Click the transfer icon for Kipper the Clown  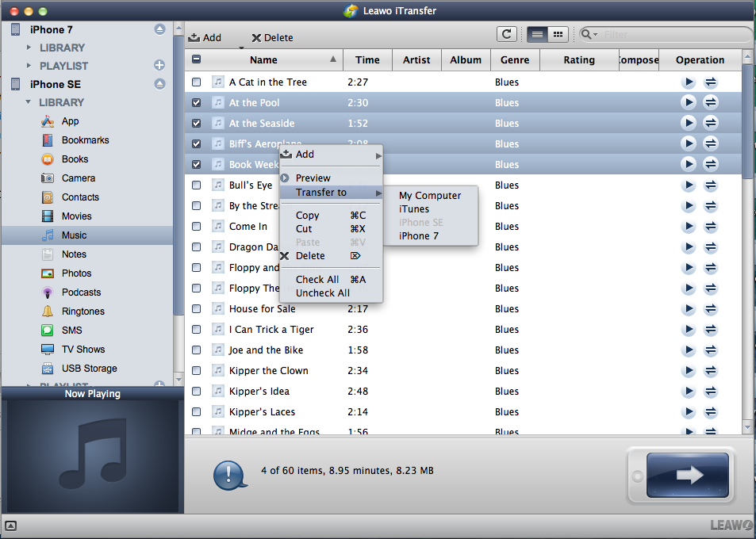pyautogui.click(x=711, y=371)
